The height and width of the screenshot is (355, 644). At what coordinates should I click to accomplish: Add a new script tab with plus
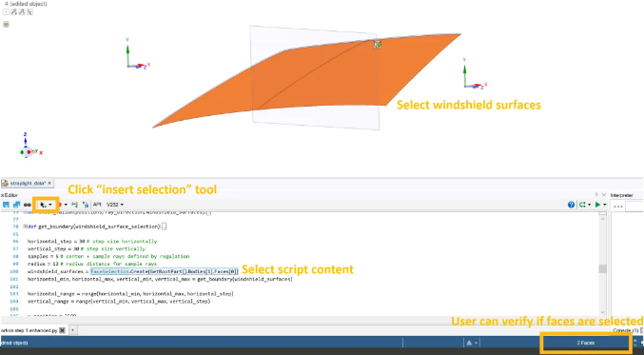click(72, 330)
